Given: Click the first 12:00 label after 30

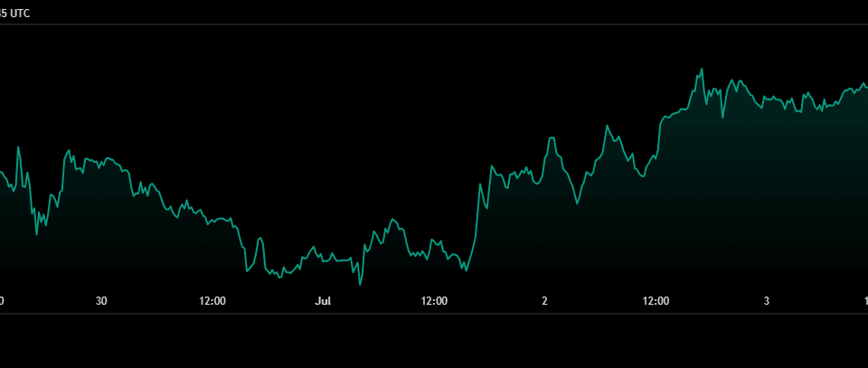Looking at the screenshot, I should (x=212, y=301).
